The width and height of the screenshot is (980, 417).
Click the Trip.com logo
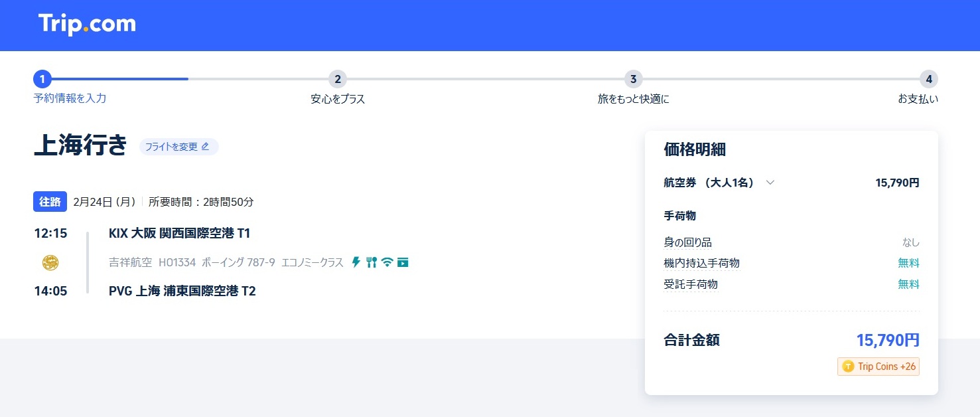[x=87, y=25]
